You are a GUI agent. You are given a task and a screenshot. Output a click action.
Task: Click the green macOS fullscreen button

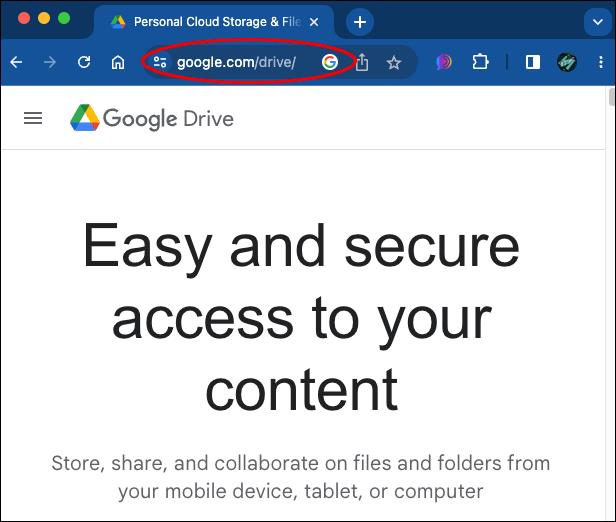click(64, 18)
